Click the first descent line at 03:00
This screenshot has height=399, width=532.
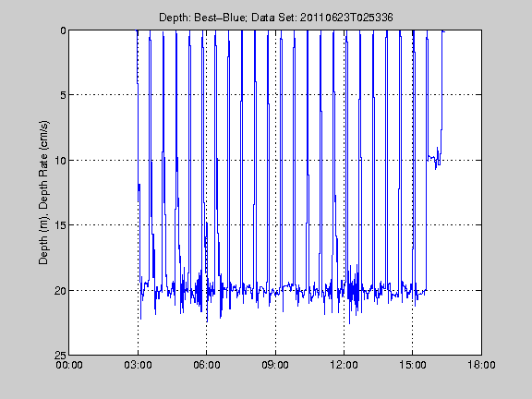(x=139, y=136)
